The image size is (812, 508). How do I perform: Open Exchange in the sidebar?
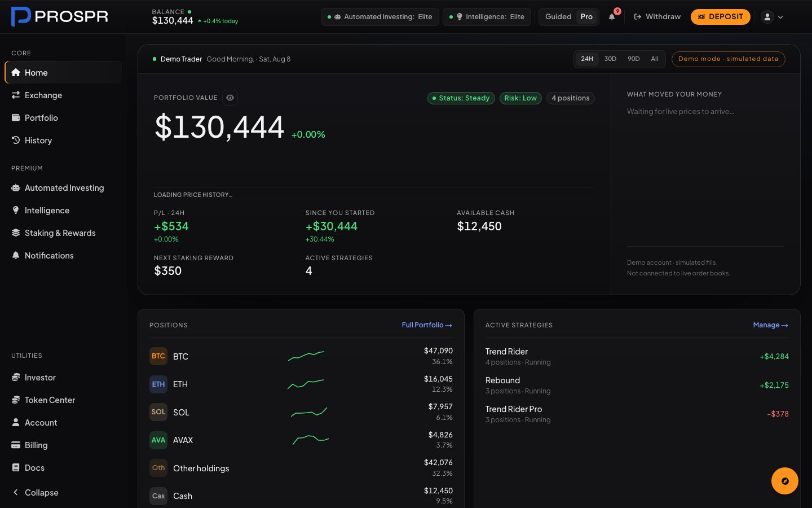pyautogui.click(x=63, y=95)
